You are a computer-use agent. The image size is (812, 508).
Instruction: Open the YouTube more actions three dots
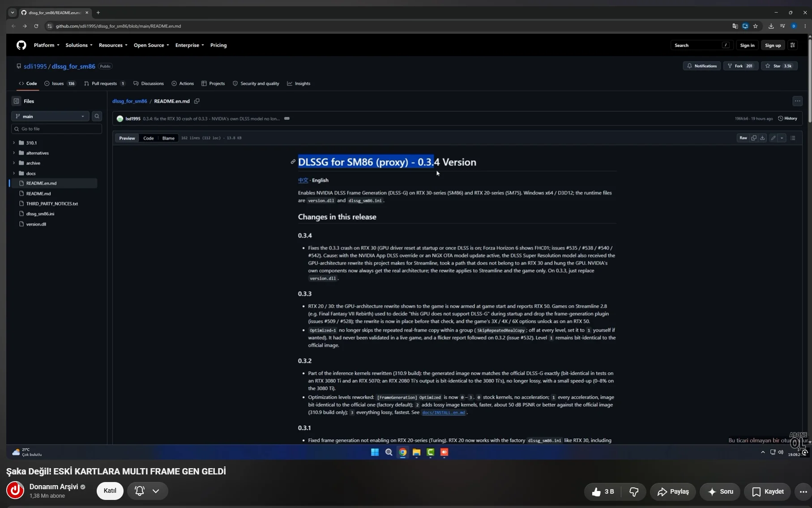coord(803,491)
